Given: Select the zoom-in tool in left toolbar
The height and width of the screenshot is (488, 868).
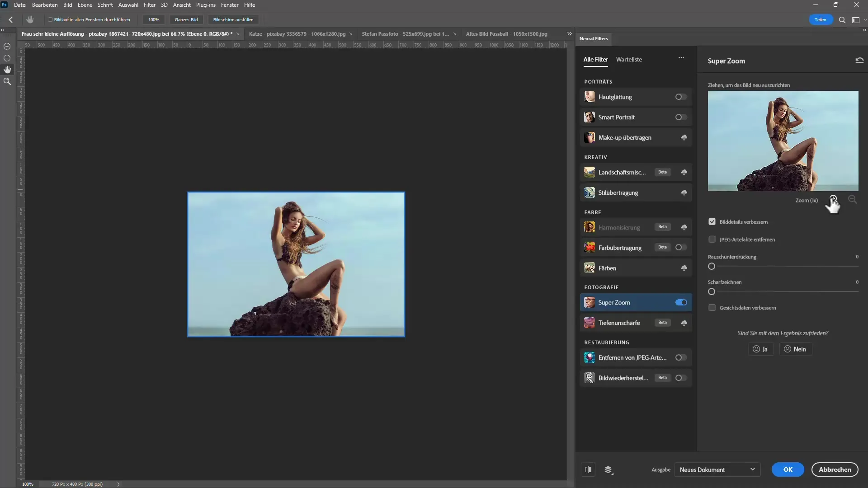Looking at the screenshot, I should click(7, 47).
